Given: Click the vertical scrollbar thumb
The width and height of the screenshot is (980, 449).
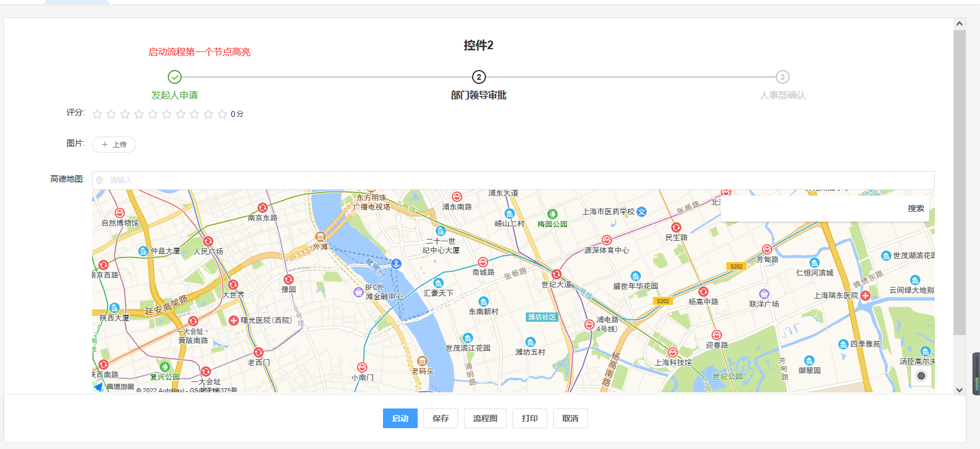Looking at the screenshot, I should 960,182.
